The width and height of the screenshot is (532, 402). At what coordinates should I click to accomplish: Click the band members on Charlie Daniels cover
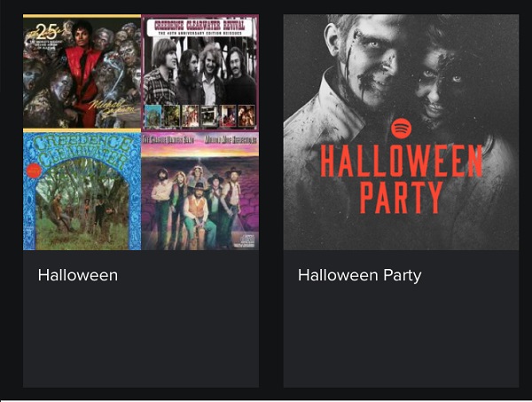[x=199, y=204]
